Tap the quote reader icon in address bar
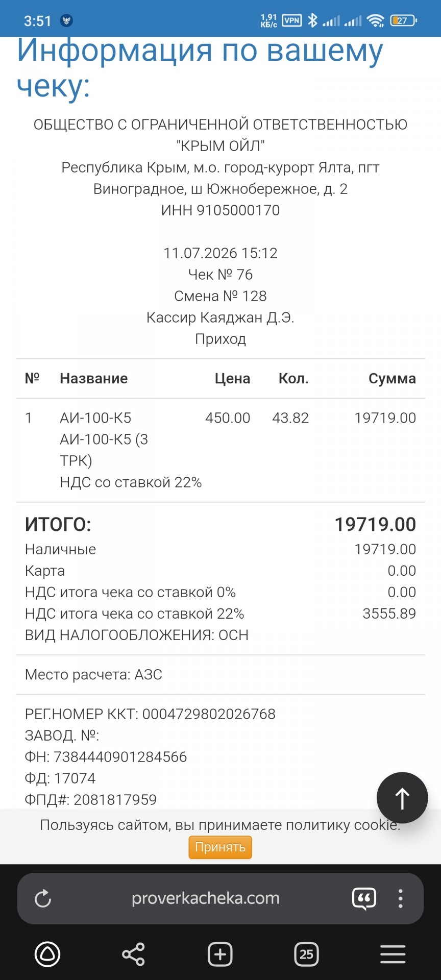This screenshot has height=980, width=441. (364, 898)
